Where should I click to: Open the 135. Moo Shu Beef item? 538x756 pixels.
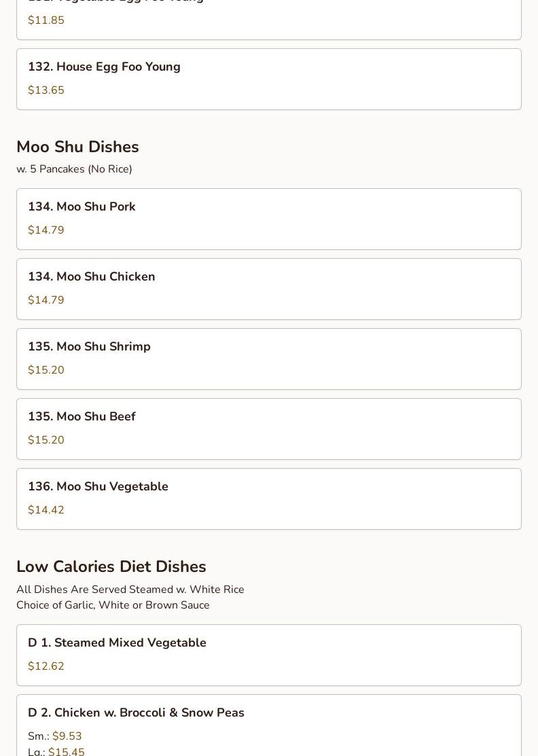pos(82,416)
